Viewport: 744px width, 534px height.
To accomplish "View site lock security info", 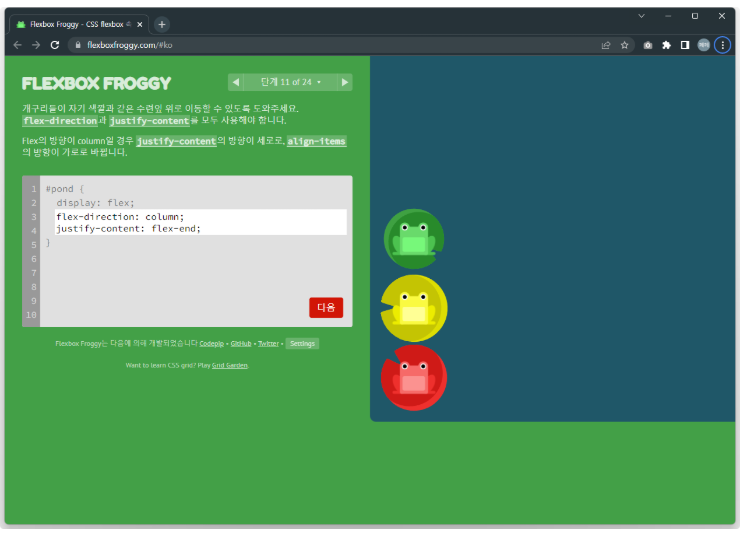I will click(x=78, y=45).
